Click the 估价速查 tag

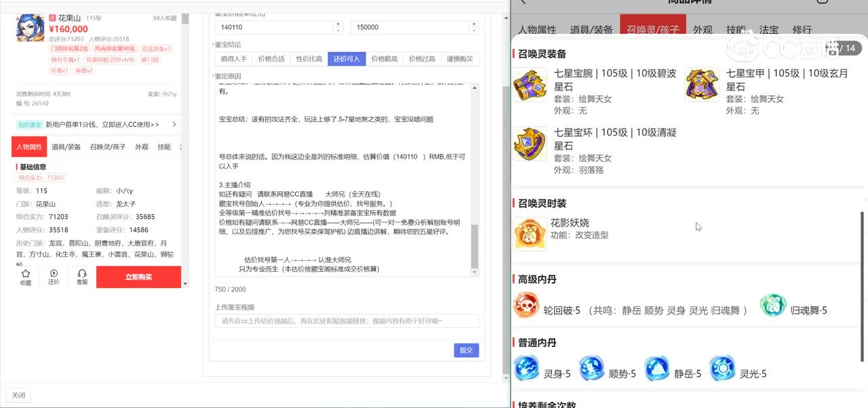[29, 125]
